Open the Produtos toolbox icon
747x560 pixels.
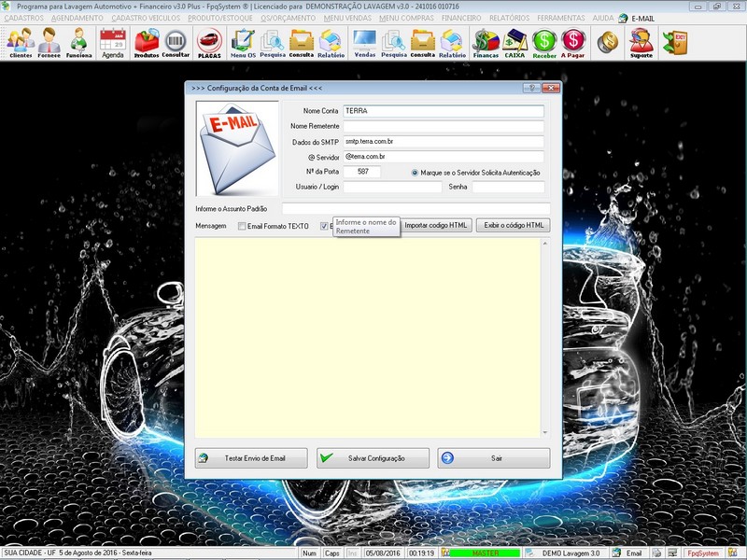(147, 43)
